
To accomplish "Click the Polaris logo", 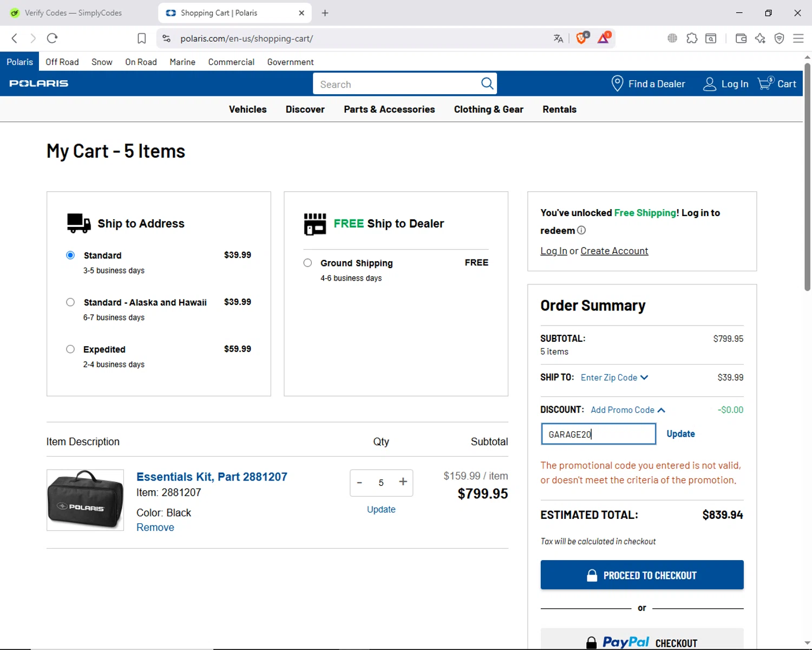I will coord(39,83).
